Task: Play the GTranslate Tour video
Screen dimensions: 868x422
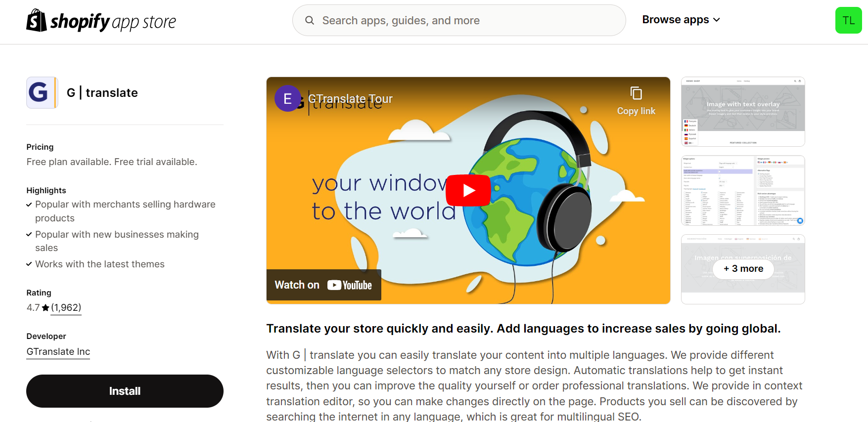Action: click(x=468, y=190)
